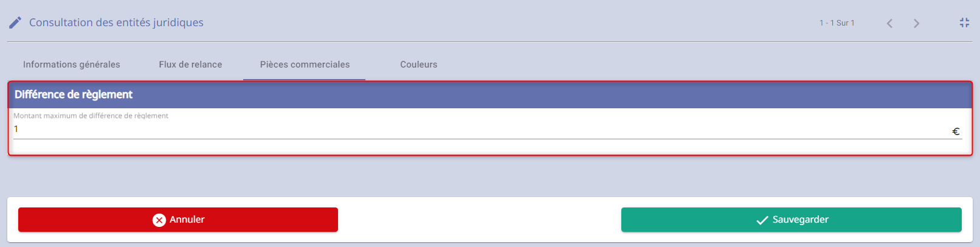This screenshot has width=980, height=247.
Task: Open the Informations générales tab
Action: coord(72,64)
